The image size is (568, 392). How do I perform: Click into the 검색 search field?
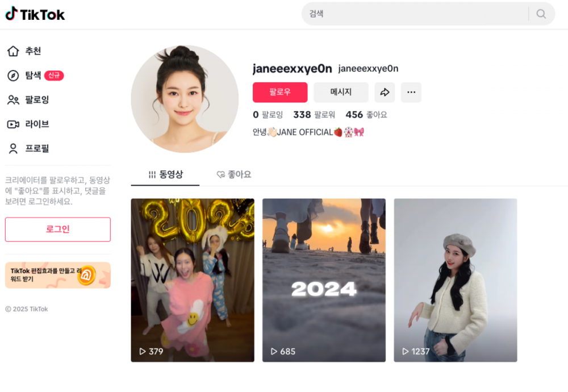(x=415, y=14)
